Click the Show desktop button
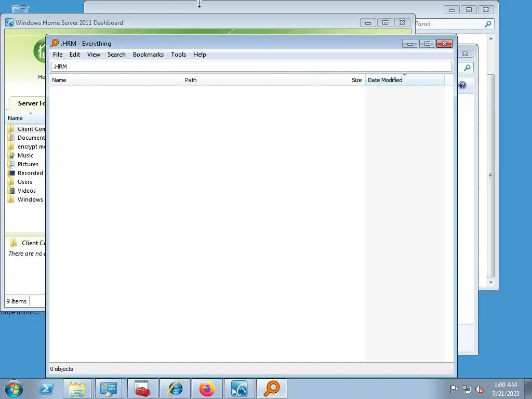Screen dimensions: 532x399 (528, 389)
